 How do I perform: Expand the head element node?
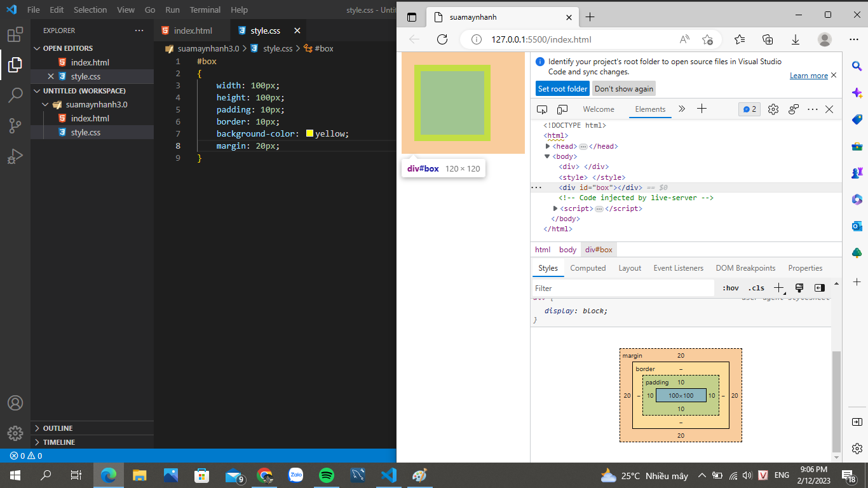[548, 146]
